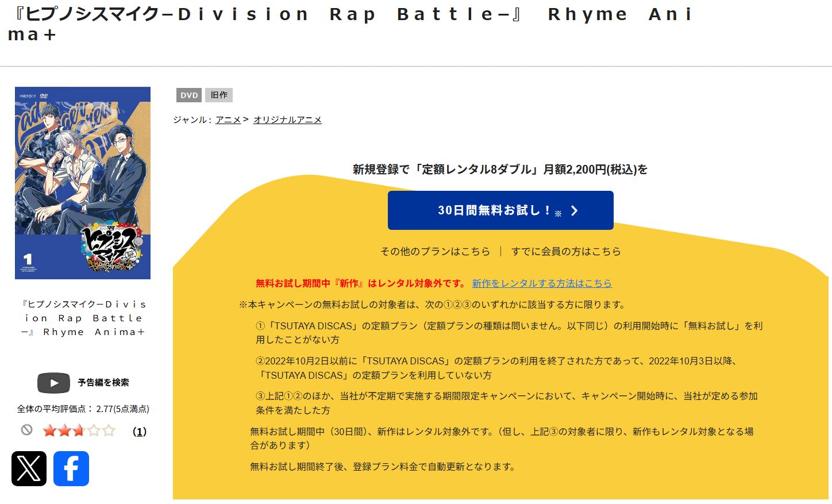Viewport: 832px width, 504px height.
Task: Click the 30日間無料お試し button
Action: click(x=500, y=210)
